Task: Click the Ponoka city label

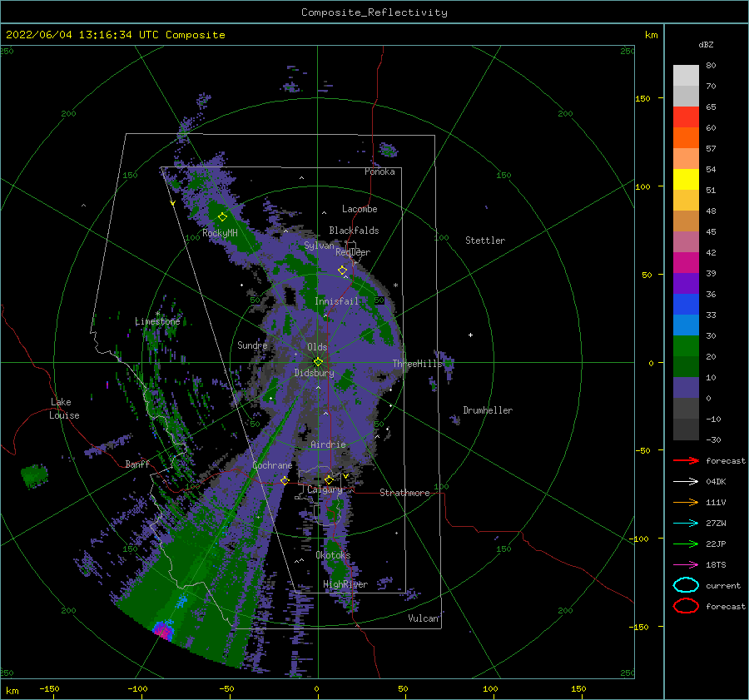Action: coord(379,171)
